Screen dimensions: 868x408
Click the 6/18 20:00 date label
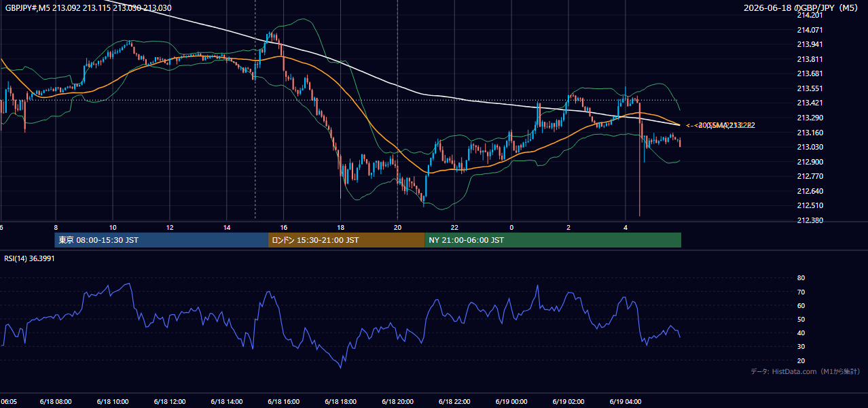coord(398,401)
